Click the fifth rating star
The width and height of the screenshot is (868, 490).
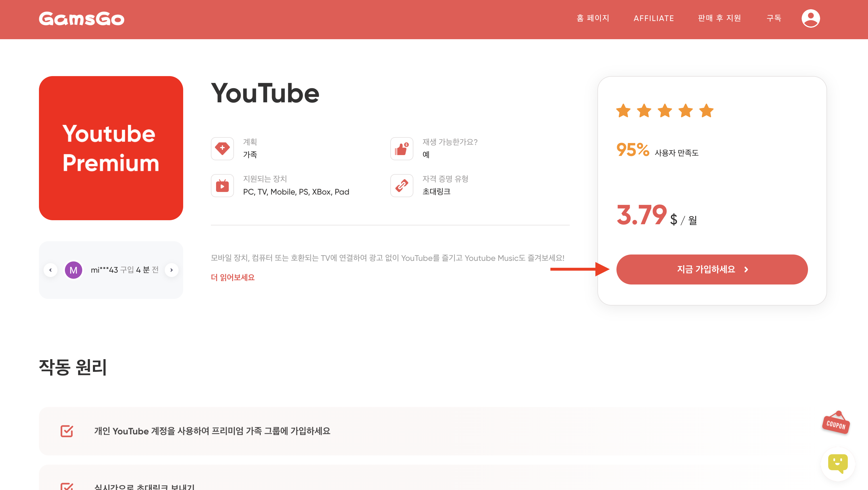click(706, 111)
